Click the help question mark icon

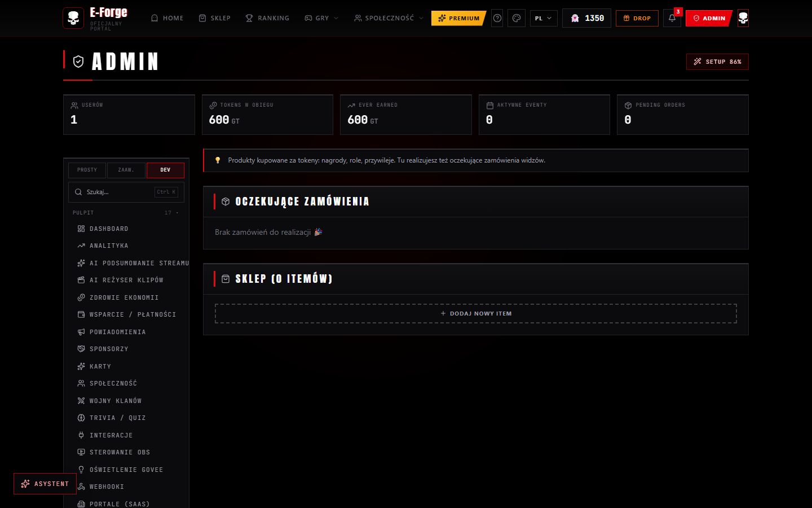coord(497,18)
